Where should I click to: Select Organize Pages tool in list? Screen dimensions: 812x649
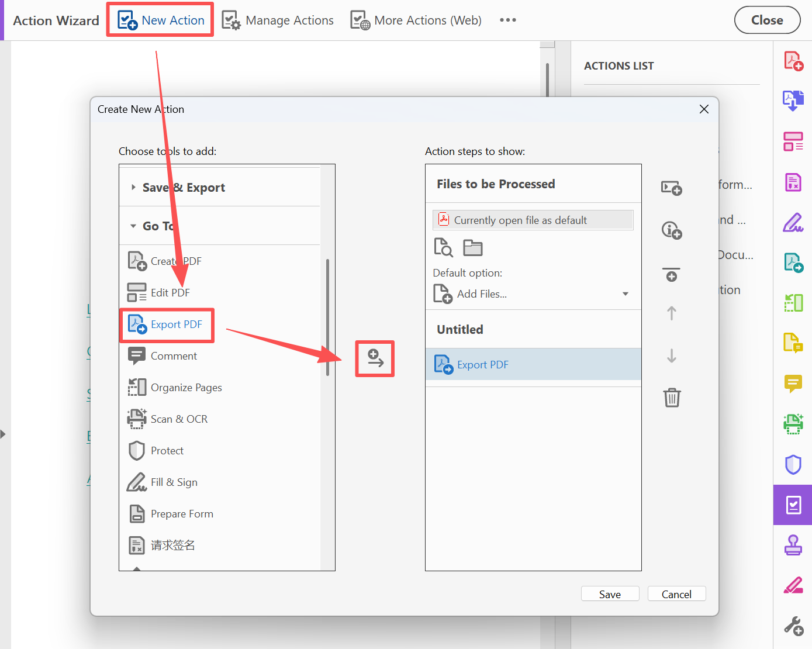[186, 388]
